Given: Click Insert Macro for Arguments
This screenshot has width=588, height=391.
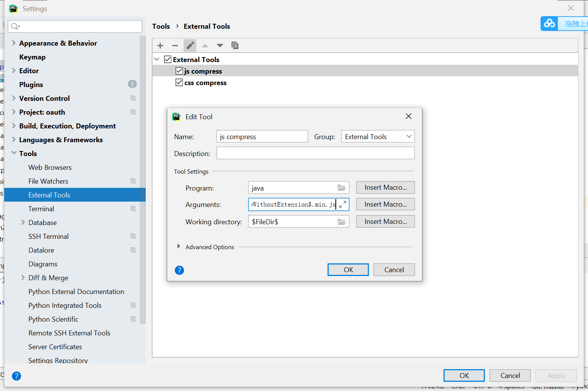Looking at the screenshot, I should tap(385, 204).
